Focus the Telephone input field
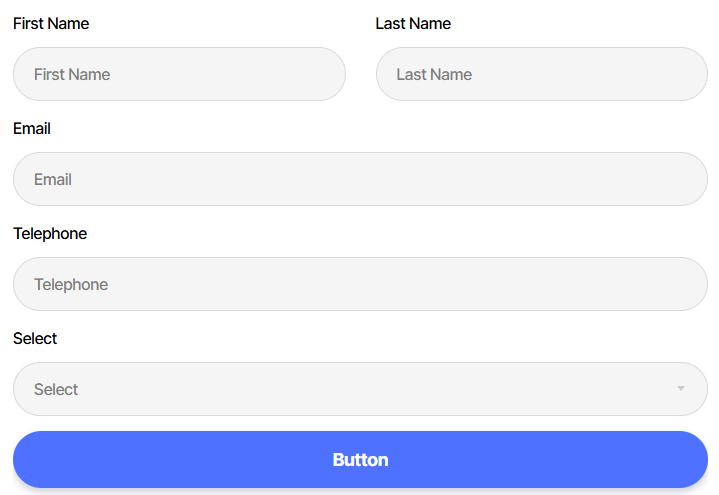Image resolution: width=719 pixels, height=495 pixels. pos(360,284)
